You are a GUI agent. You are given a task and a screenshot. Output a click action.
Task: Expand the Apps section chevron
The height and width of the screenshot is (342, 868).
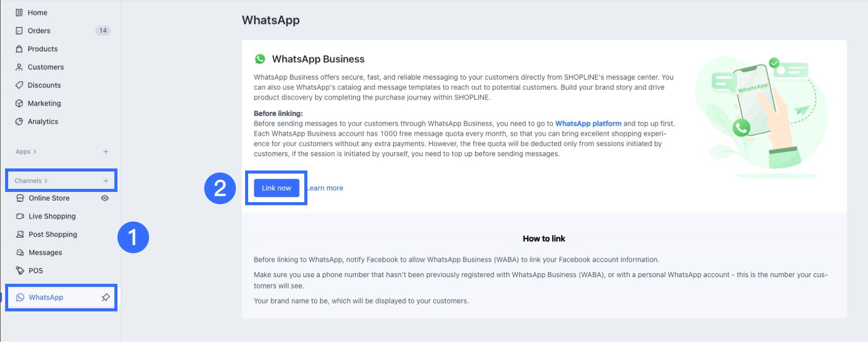tap(35, 152)
